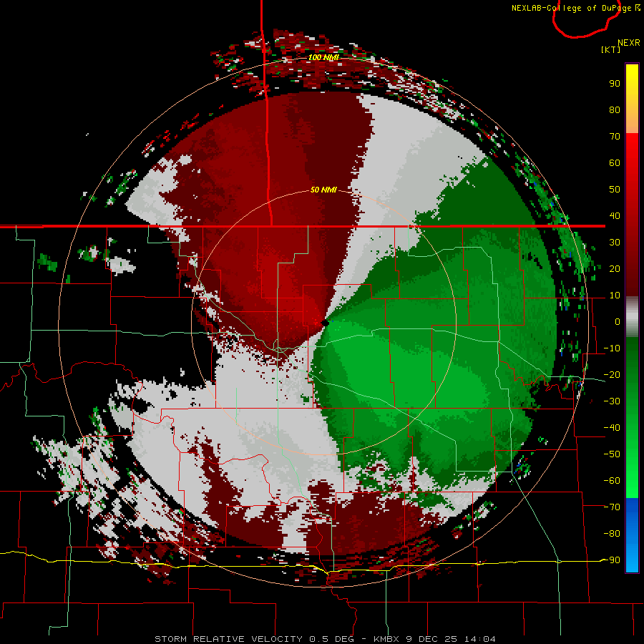Click the 50 NMI range ring label
644x644 pixels.
click(x=323, y=190)
